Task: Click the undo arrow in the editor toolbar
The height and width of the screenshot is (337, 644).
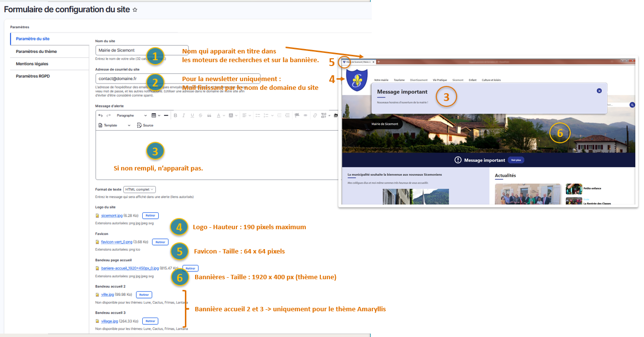Action: pyautogui.click(x=100, y=116)
